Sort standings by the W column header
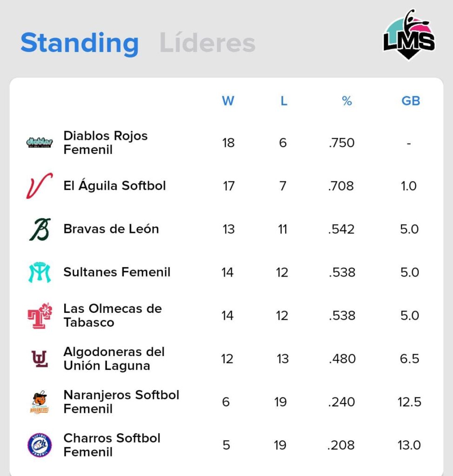 [228, 101]
